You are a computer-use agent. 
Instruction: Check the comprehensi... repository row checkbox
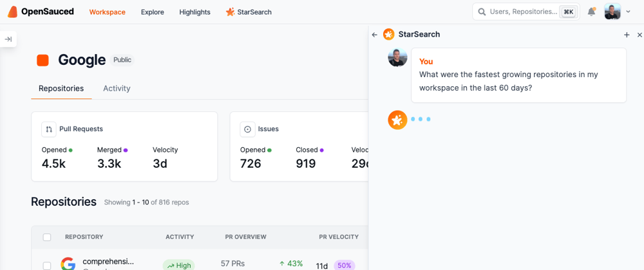(x=47, y=265)
